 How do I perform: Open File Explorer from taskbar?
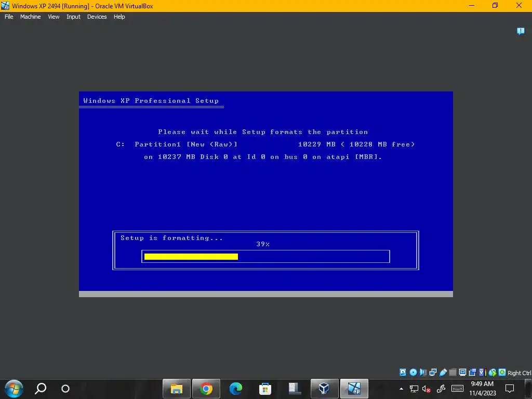click(177, 389)
